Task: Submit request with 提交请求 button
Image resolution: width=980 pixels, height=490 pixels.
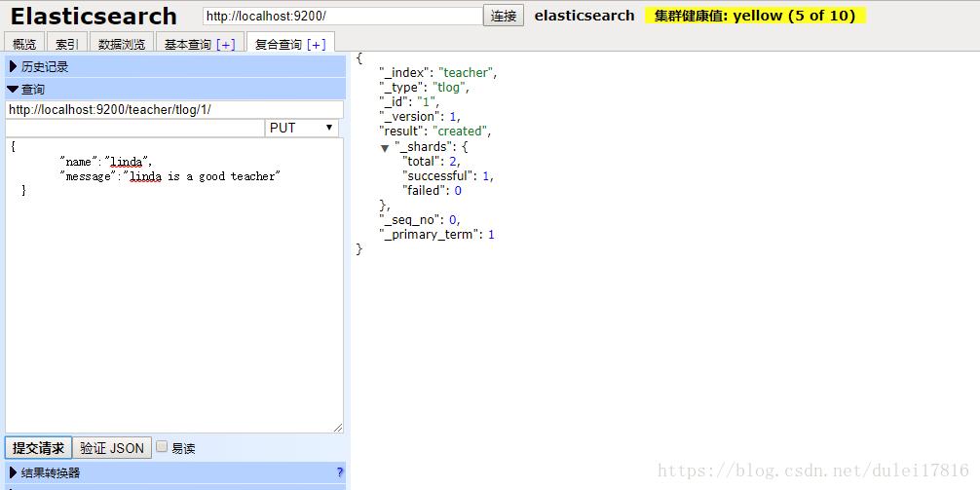Action: 39,448
